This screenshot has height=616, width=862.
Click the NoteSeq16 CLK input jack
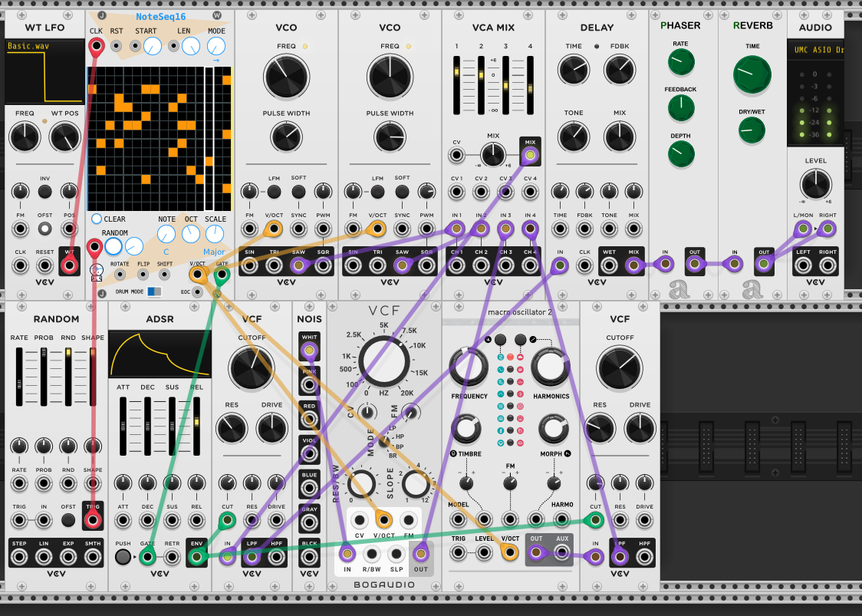96,46
